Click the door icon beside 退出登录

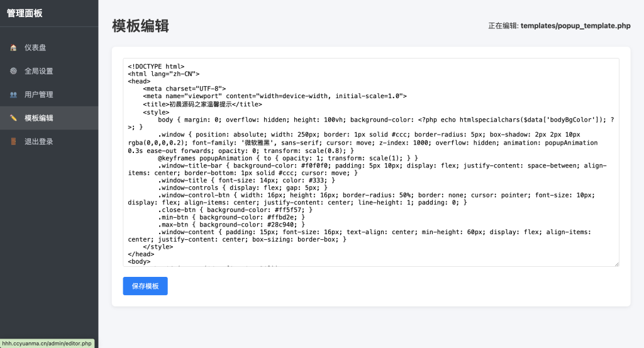pyautogui.click(x=13, y=142)
